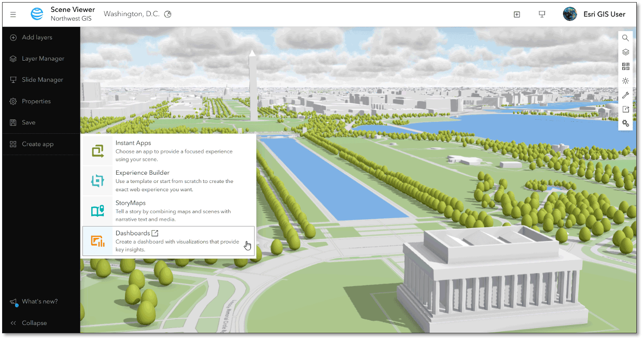644x340 pixels.
Task: Click the Washington Monument in the scene
Action: tap(252, 86)
